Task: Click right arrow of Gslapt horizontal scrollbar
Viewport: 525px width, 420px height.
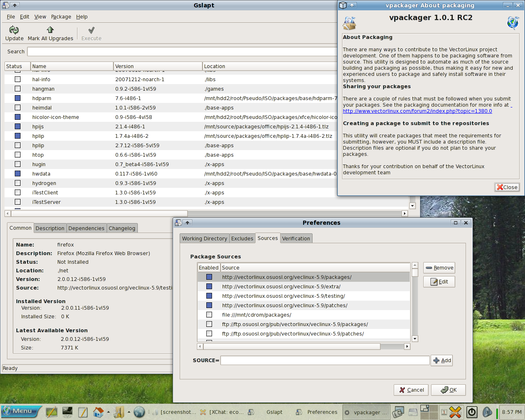Action: point(405,213)
